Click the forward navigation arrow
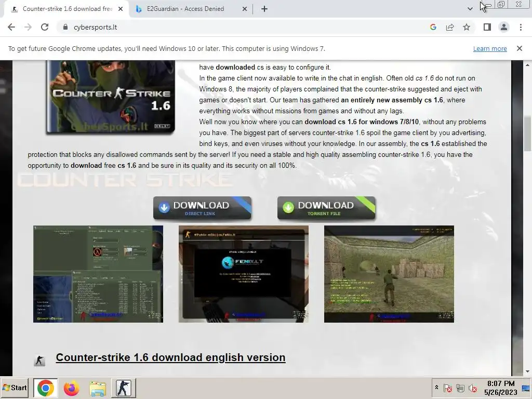The image size is (532, 399). [x=28, y=27]
